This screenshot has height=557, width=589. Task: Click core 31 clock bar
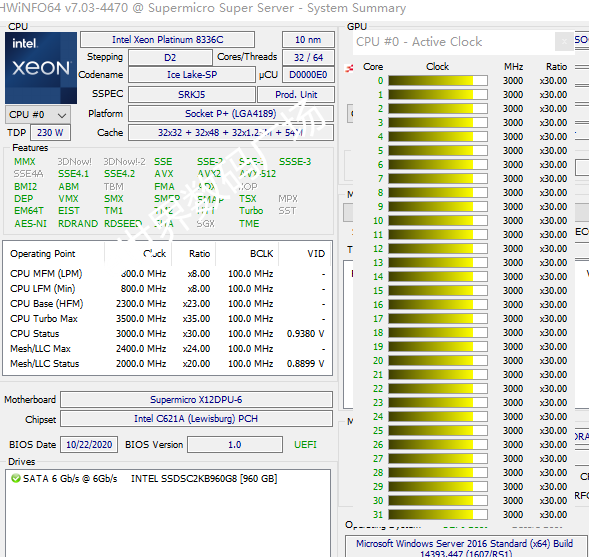(438, 514)
